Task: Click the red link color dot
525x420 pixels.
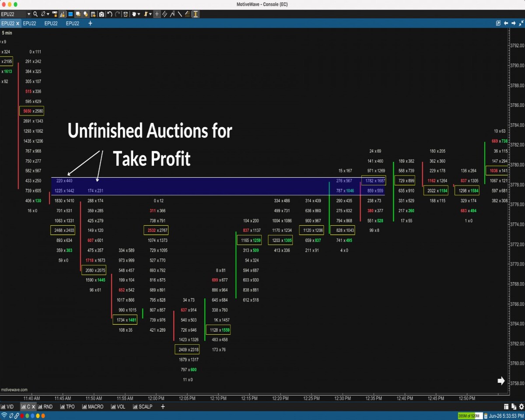Action: coord(22,416)
